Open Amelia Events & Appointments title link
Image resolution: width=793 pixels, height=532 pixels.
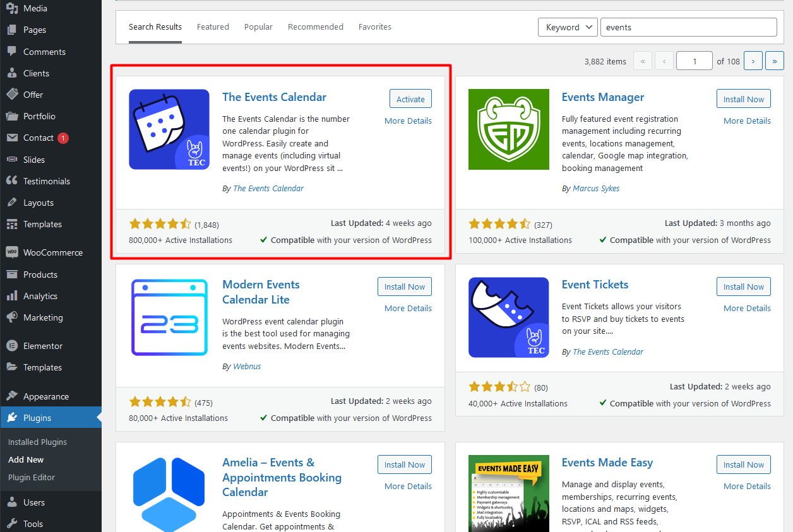(x=282, y=477)
